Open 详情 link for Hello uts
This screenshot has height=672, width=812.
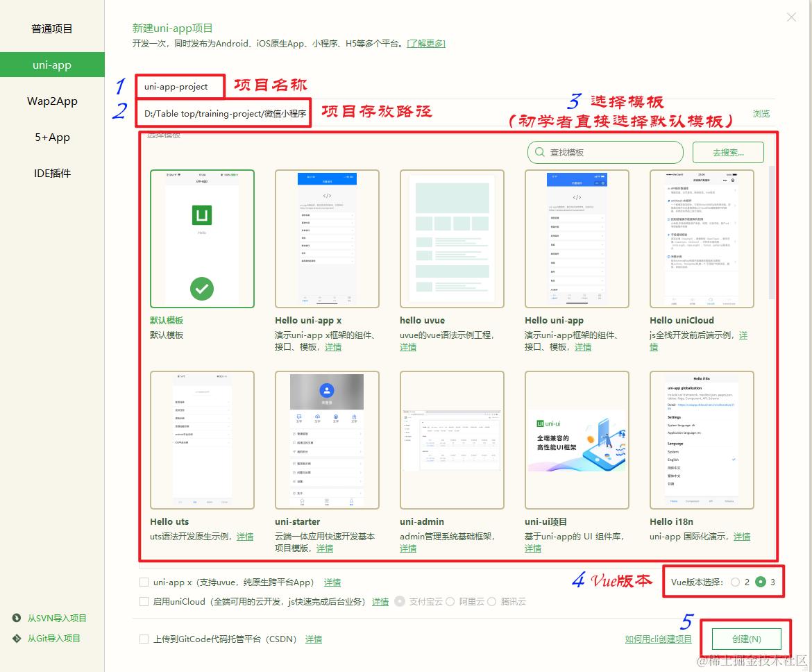point(245,537)
